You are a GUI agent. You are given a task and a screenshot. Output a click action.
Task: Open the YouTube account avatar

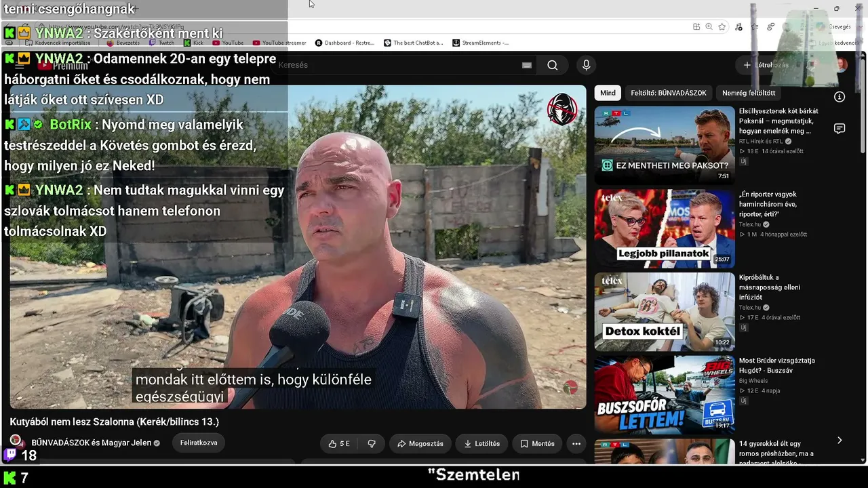(842, 65)
